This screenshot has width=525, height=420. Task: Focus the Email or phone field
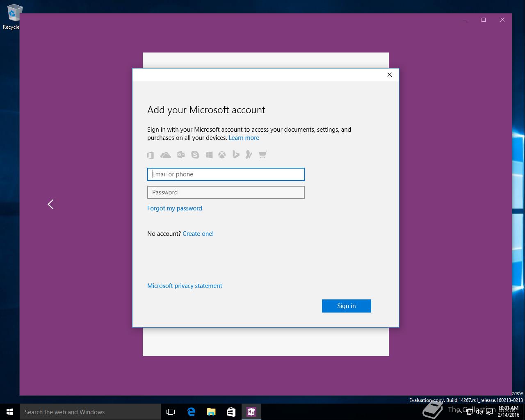(x=226, y=174)
